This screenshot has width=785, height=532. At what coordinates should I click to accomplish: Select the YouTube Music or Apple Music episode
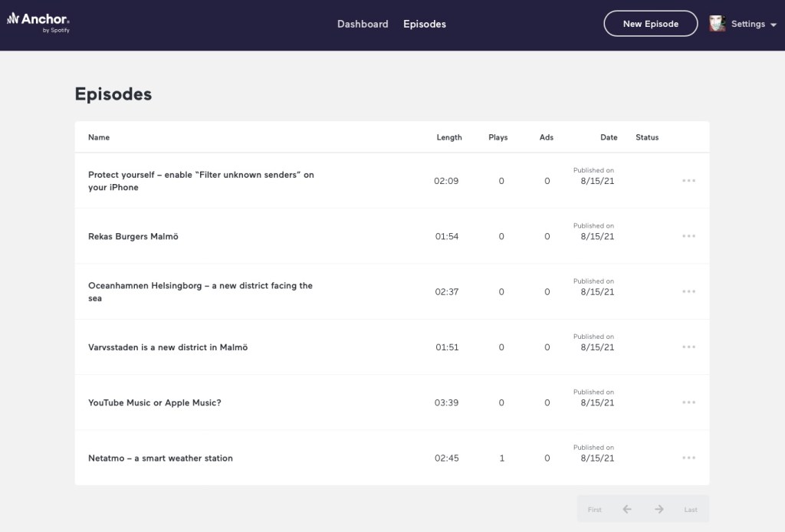click(153, 402)
